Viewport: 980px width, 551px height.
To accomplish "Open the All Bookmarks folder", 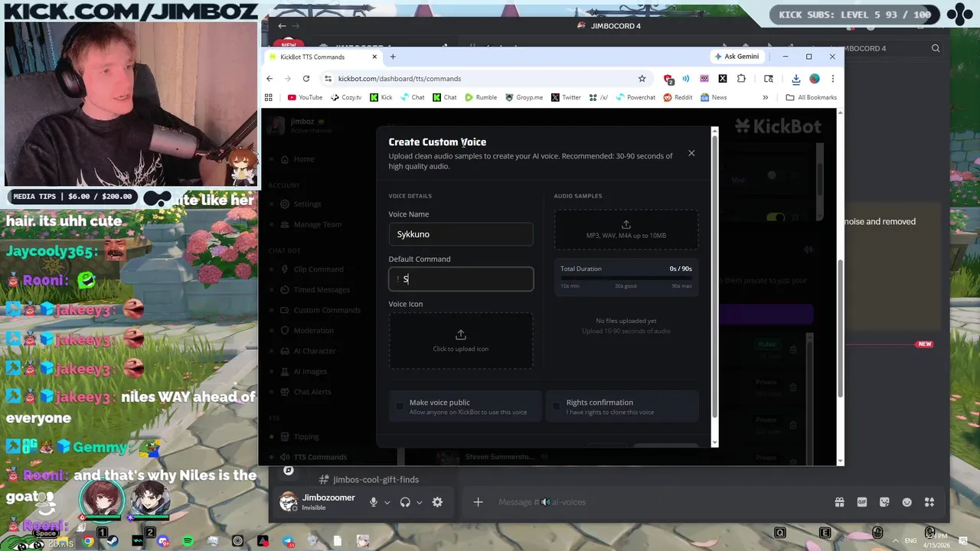I will [811, 97].
